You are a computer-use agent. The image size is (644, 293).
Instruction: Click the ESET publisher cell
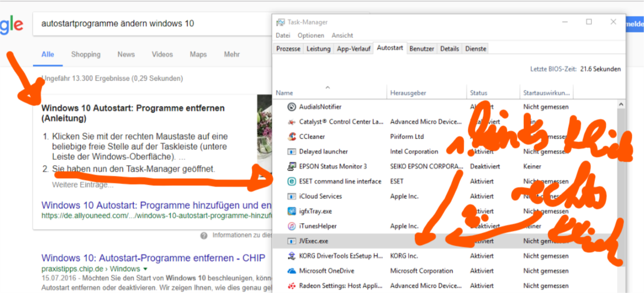[397, 181]
